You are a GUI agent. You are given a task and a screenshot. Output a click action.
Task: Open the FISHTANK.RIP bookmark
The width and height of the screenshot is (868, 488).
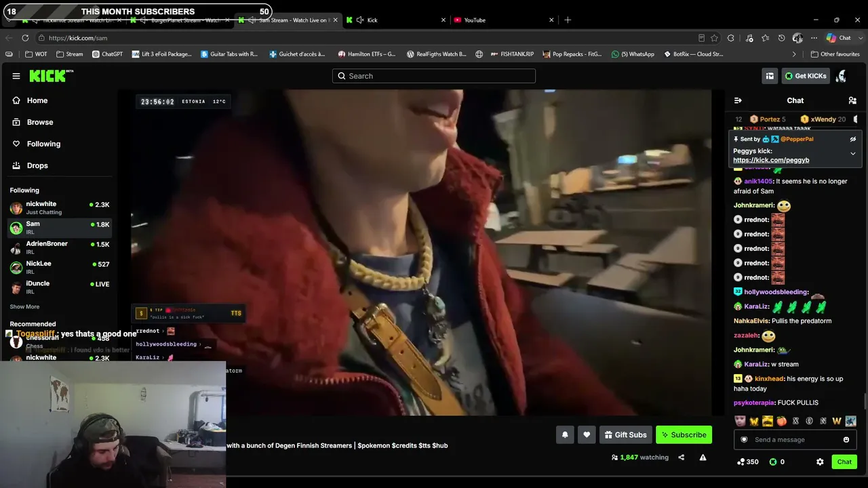click(x=513, y=54)
